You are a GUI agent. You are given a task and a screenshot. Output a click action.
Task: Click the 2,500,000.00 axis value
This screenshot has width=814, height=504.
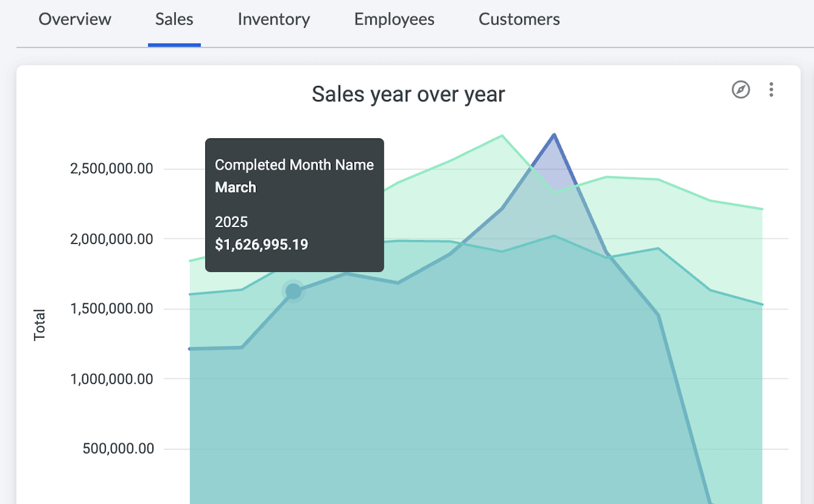coord(111,169)
